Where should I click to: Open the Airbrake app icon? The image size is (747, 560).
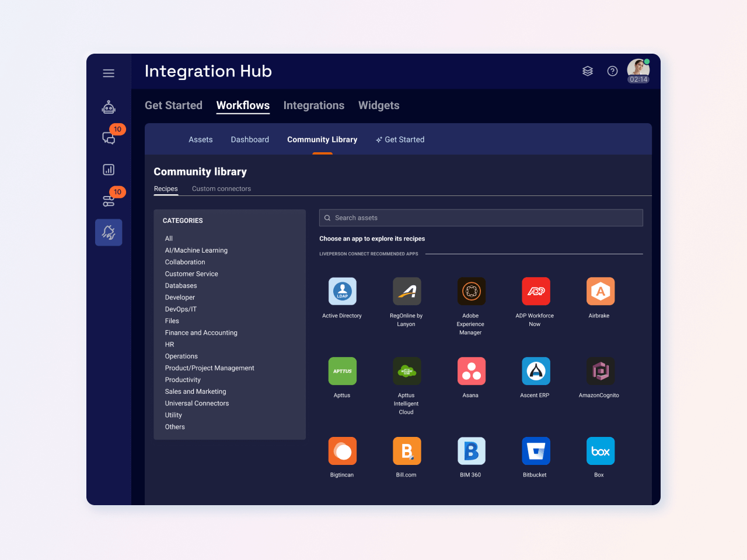(x=601, y=291)
